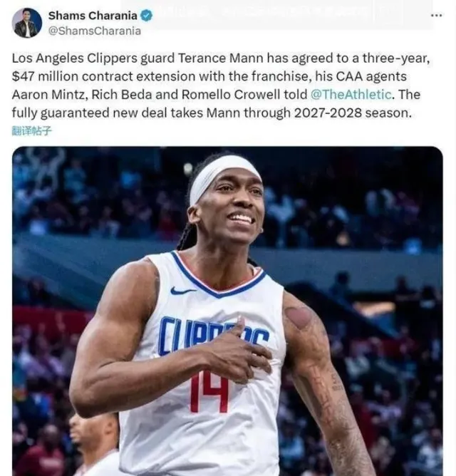Click the 翻译帖子 translate post link

point(31,131)
